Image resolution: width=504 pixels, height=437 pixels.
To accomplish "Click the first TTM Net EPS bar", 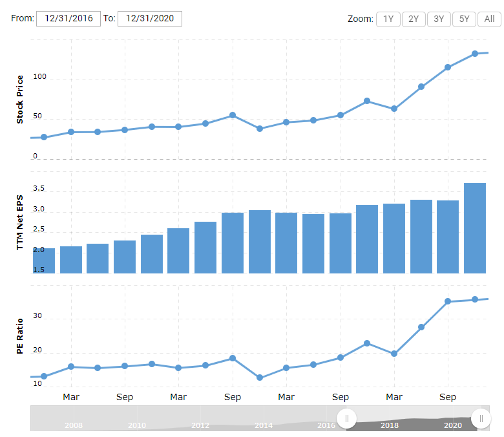I will pyautogui.click(x=44, y=261).
